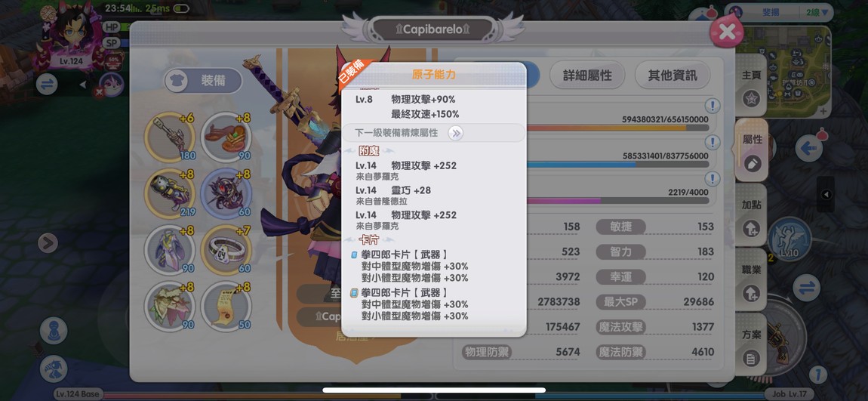
Task: Open the 方案 plan list icon
Action: click(x=751, y=359)
